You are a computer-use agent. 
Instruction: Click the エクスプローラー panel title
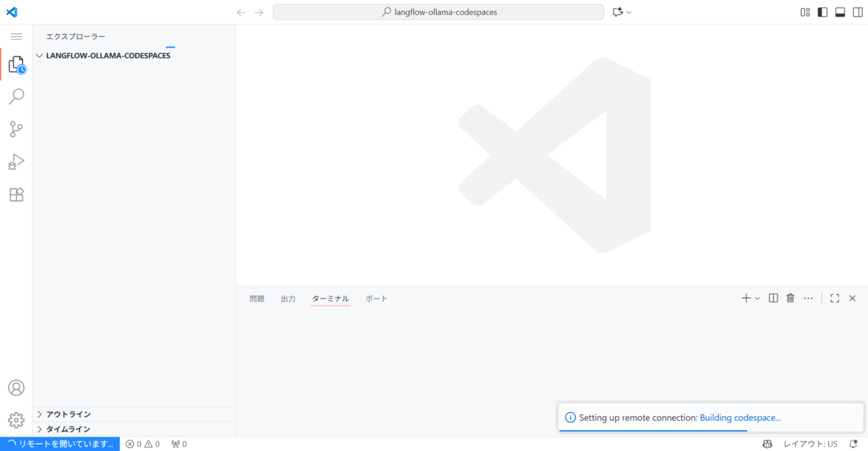[x=76, y=36]
